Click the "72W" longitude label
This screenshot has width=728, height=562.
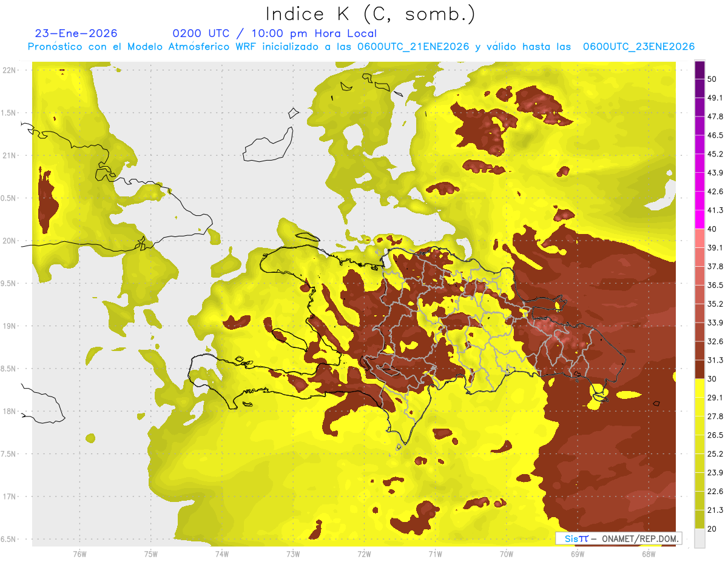click(364, 554)
